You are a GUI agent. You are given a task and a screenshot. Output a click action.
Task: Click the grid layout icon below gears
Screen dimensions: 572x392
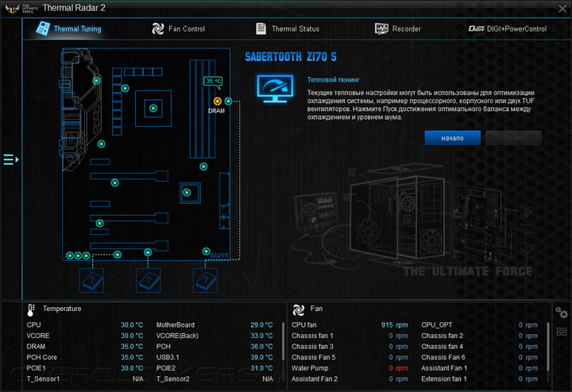pos(562,332)
